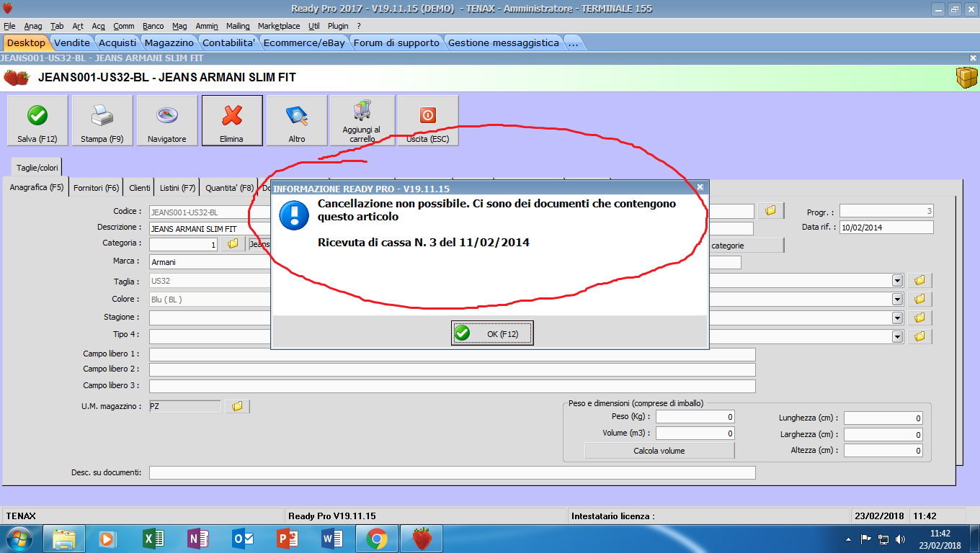Image resolution: width=980 pixels, height=553 pixels.
Task: Open the Ecommerce/eBay tab
Action: tap(304, 42)
